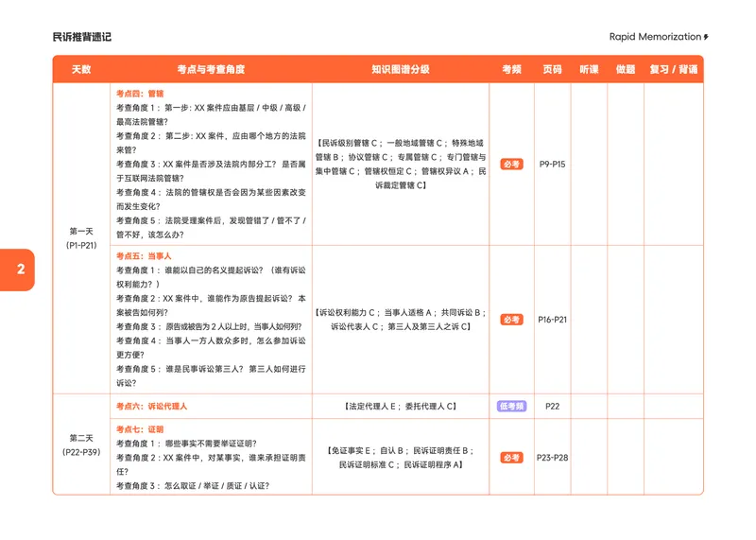Viewport: 756px width, 540px height.
Task: Click the page value P22
Action: point(553,407)
